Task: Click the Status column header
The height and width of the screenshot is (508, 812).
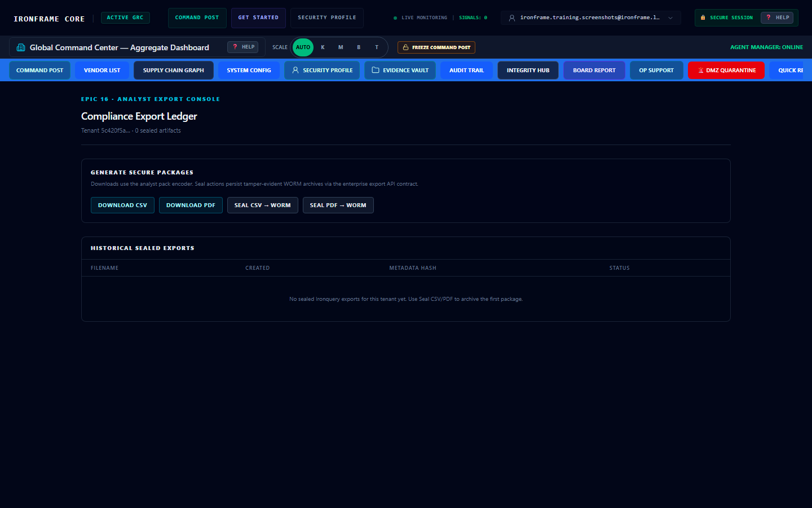Action: 620,268
